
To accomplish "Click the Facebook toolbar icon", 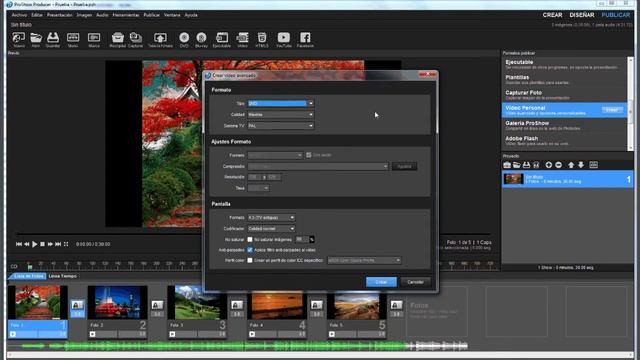I will tap(305, 39).
